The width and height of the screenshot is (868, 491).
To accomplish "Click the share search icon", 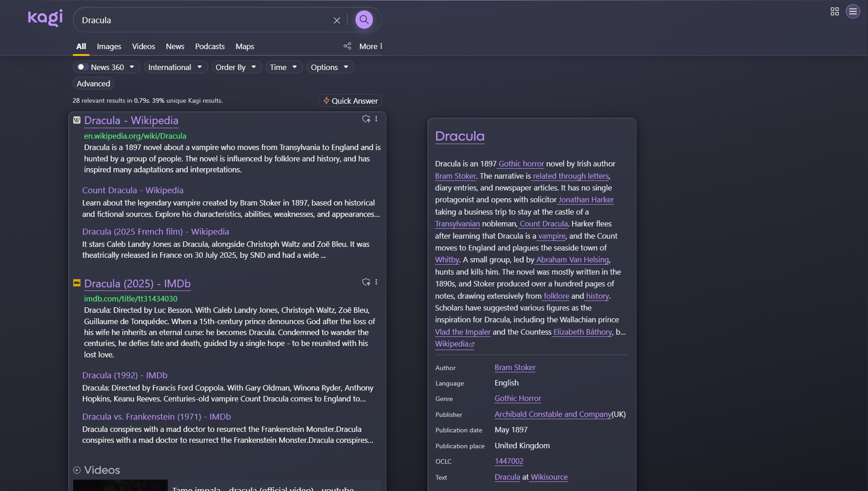I will [347, 46].
